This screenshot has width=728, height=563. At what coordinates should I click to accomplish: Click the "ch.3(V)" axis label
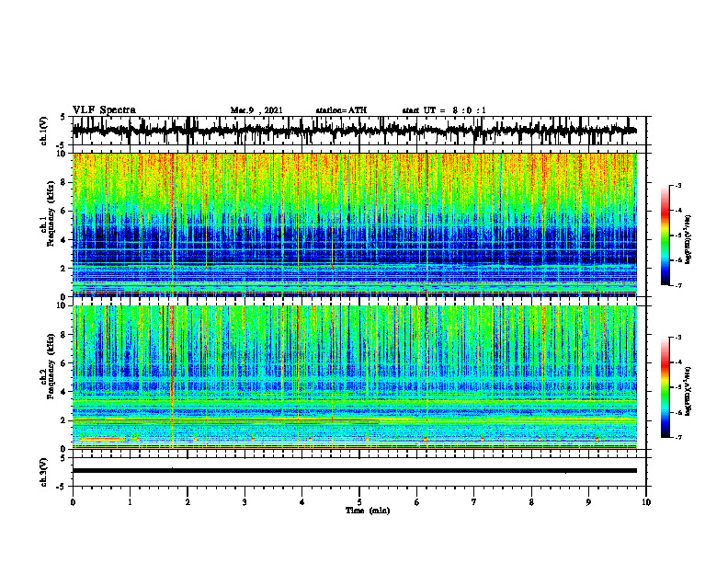pos(44,473)
